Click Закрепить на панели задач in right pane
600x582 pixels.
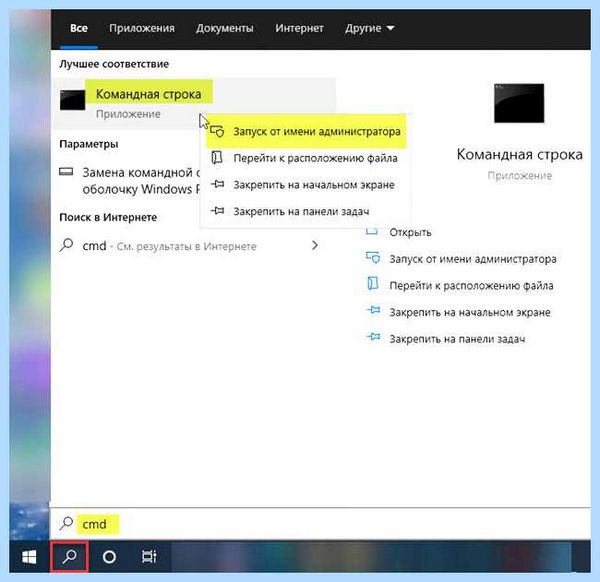pos(457,339)
